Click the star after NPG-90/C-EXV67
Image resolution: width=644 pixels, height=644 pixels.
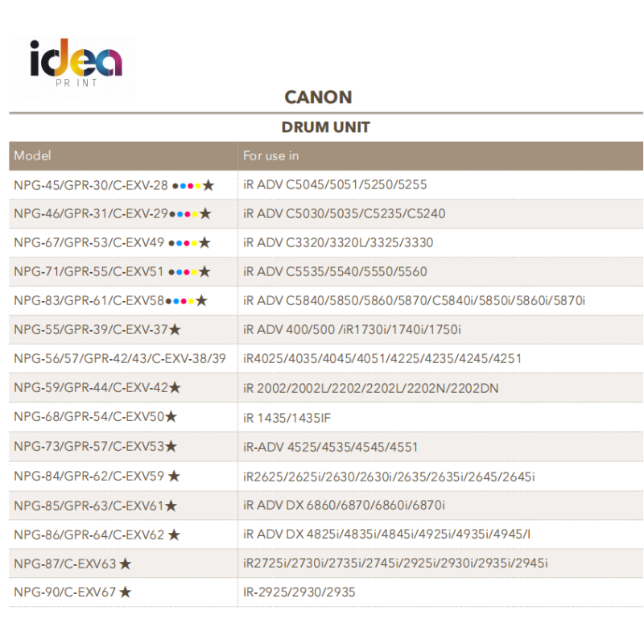pyautogui.click(x=125, y=592)
